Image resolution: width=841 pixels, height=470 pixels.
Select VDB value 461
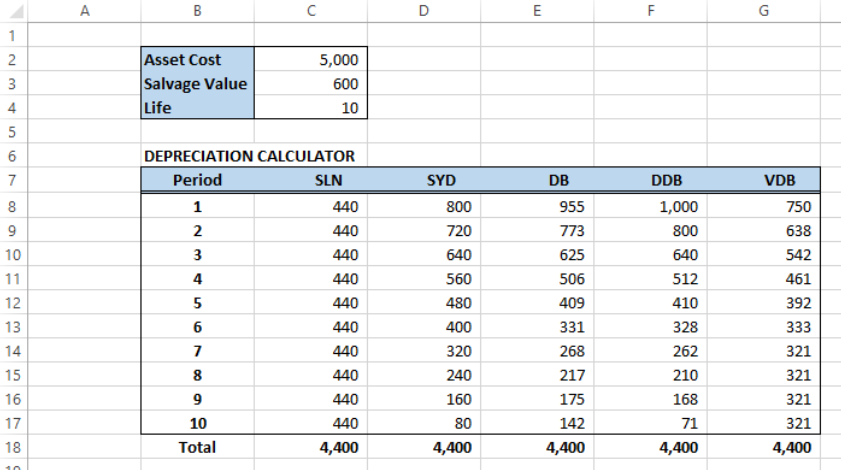764,279
